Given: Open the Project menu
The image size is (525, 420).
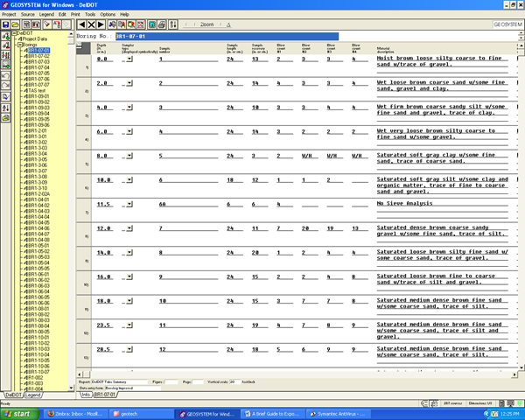Looking at the screenshot, I should 9,14.
